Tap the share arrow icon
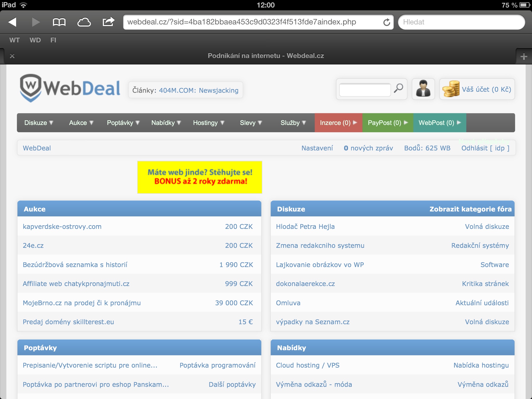Image resolution: width=532 pixels, height=399 pixels. click(x=108, y=22)
